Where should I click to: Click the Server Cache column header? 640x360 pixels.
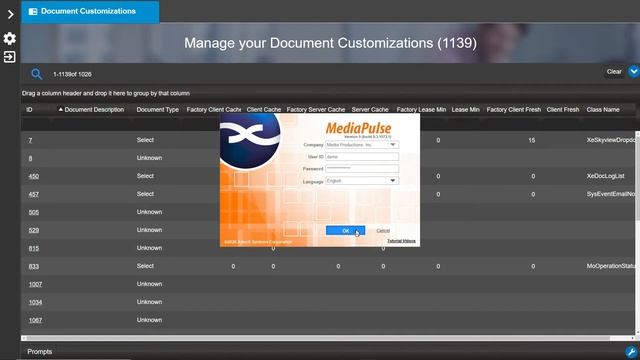370,110
